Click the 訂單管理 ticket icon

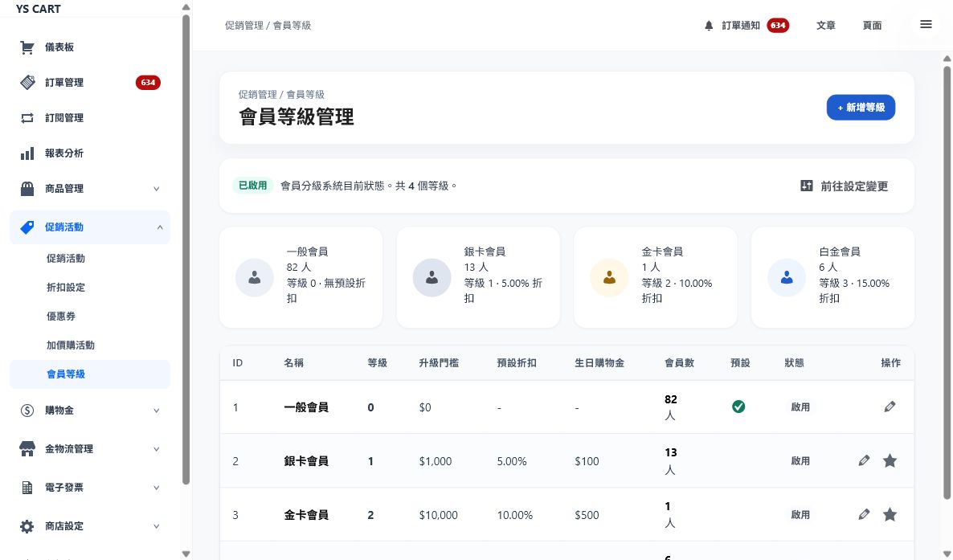(27, 82)
